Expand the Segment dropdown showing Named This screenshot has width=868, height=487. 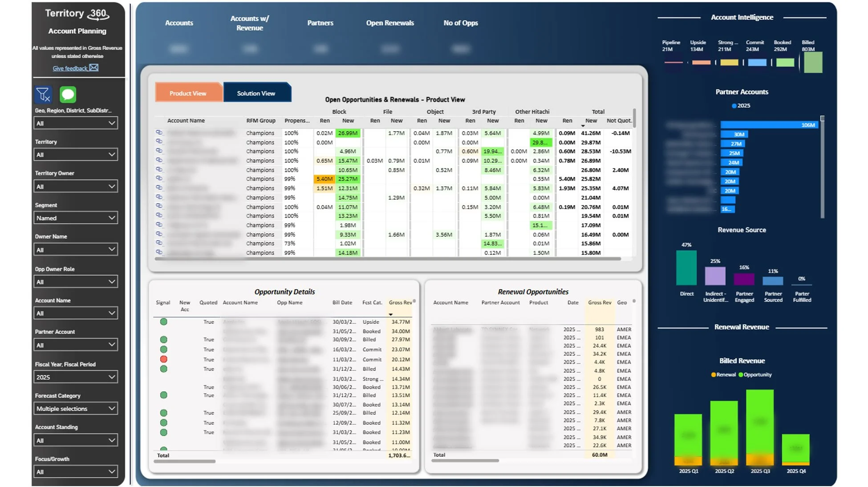76,218
